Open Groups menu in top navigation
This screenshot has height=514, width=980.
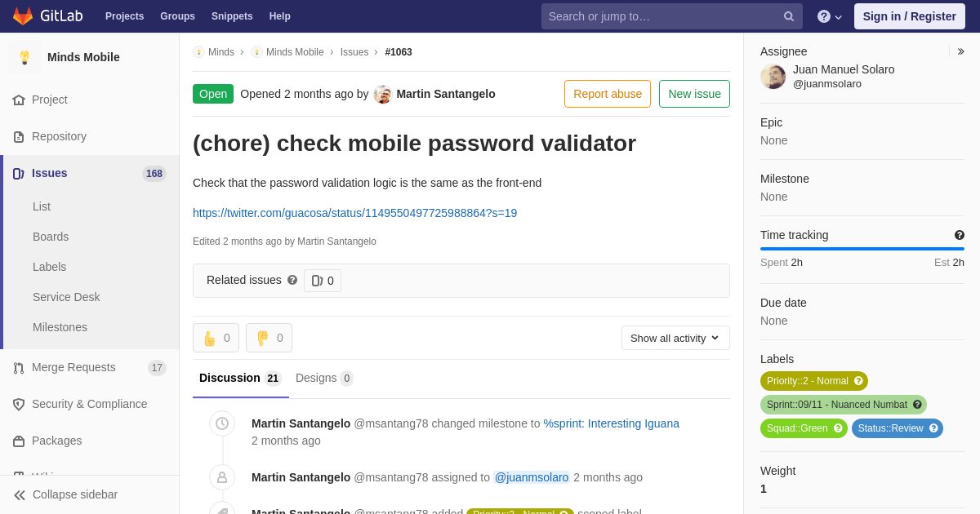177,16
